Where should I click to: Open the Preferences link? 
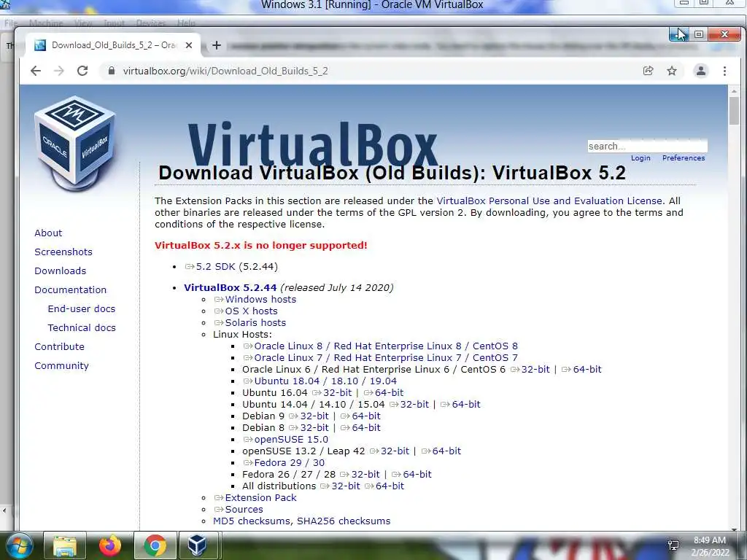[x=683, y=158]
